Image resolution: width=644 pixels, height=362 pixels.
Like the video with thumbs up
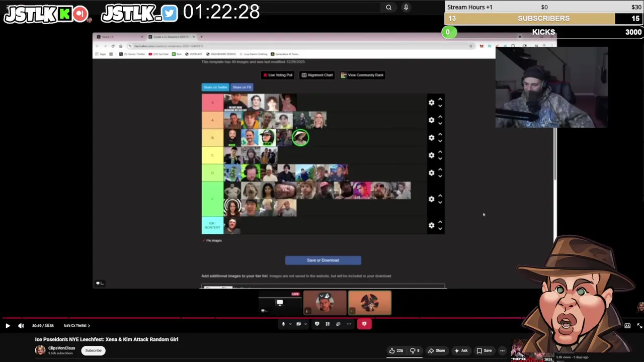[x=396, y=350]
